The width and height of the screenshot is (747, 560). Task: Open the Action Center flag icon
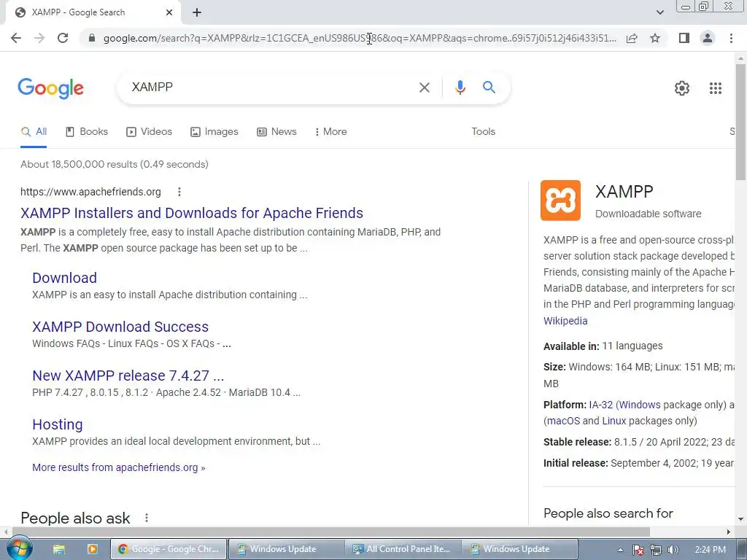(638, 550)
